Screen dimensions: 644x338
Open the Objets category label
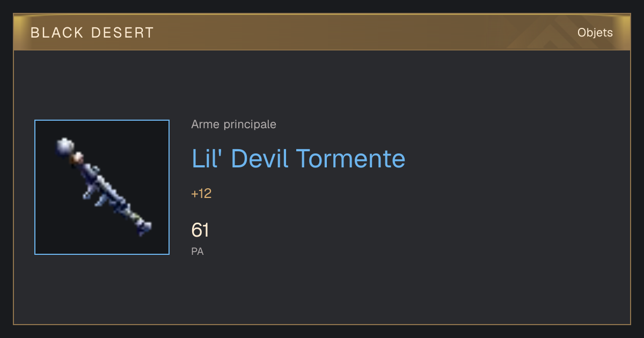click(x=595, y=33)
